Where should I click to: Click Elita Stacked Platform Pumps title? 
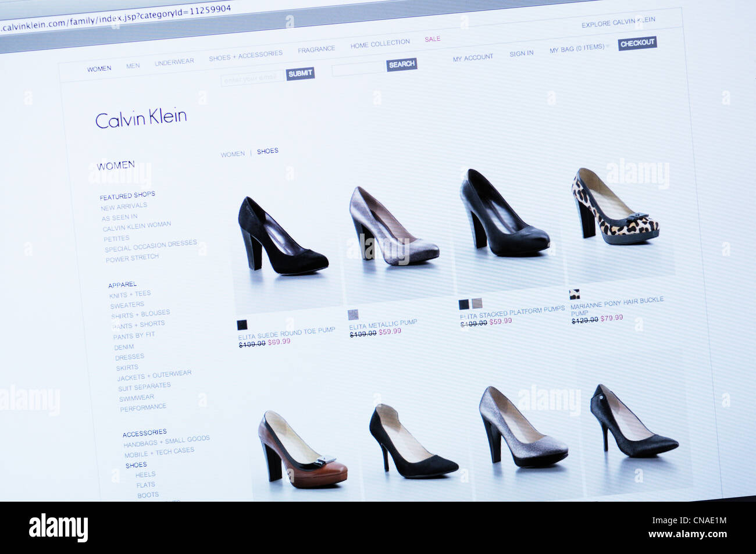512,313
